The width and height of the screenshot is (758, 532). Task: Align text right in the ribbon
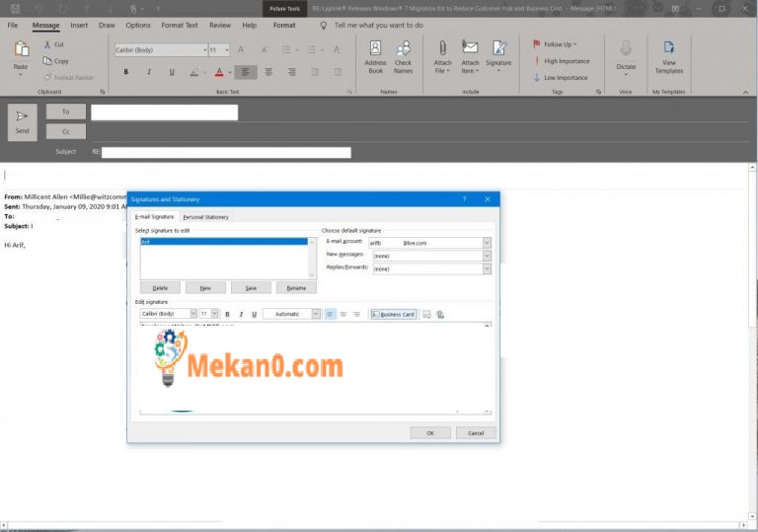[x=291, y=72]
